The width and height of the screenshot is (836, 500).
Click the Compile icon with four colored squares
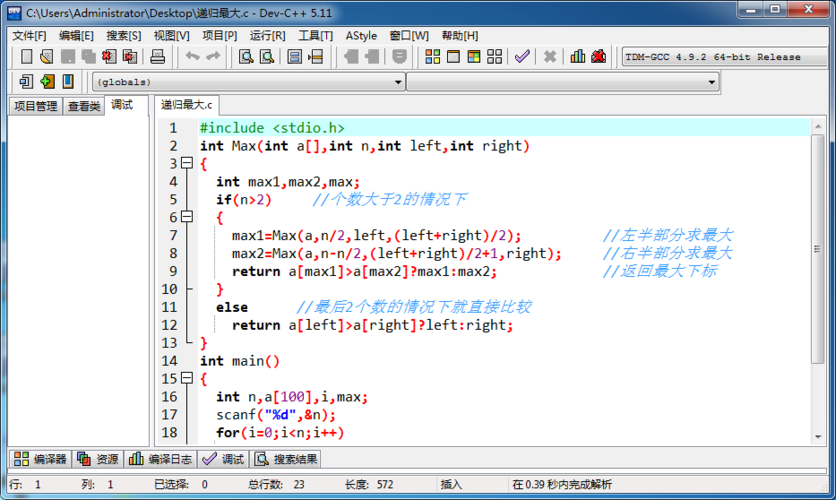tap(432, 57)
